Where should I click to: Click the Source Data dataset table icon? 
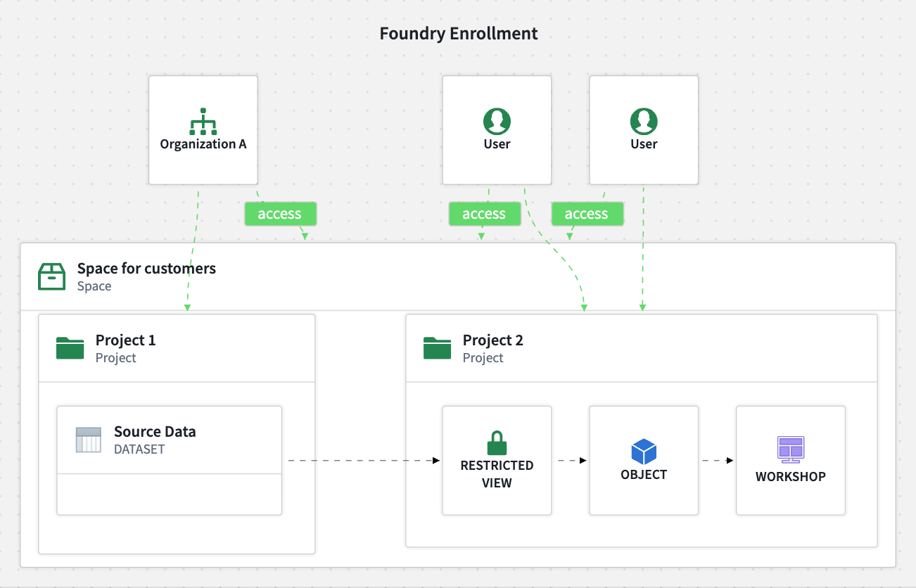point(89,440)
